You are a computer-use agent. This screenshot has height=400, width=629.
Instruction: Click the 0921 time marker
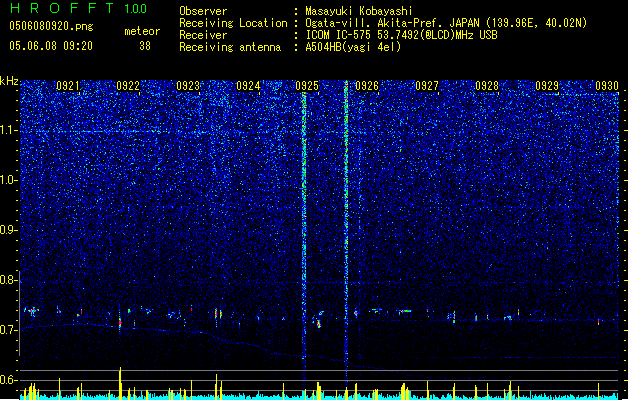click(68, 86)
